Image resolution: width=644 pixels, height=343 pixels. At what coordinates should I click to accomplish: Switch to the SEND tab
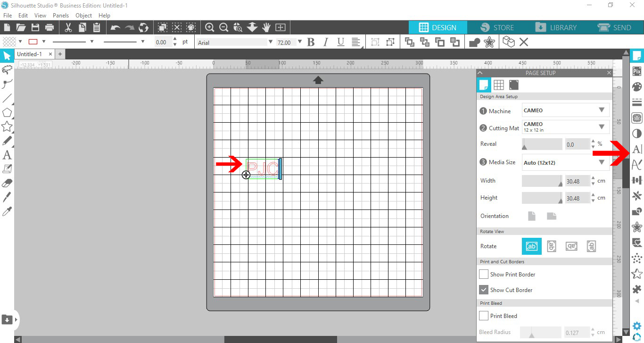tap(614, 27)
